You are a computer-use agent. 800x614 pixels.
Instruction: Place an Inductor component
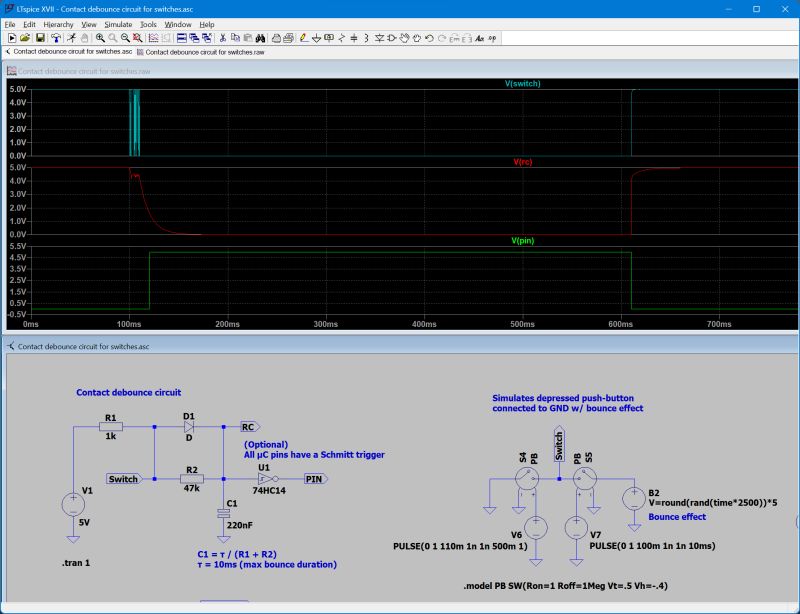point(366,39)
